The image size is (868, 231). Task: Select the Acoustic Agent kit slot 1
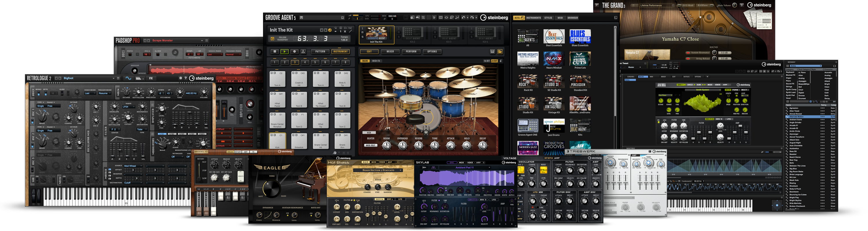click(376, 35)
